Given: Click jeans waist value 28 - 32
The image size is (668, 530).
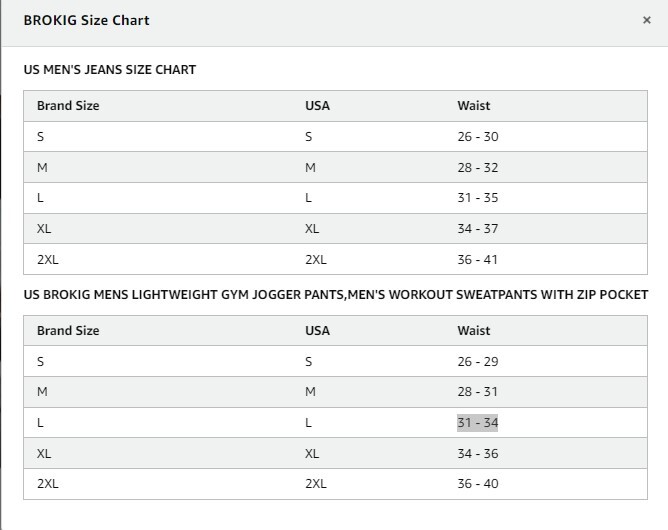Looking at the screenshot, I should coord(477,168).
